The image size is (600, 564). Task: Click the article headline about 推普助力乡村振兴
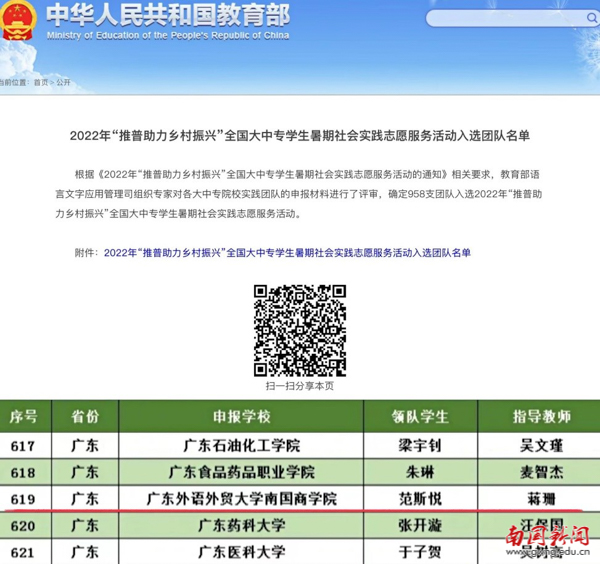[x=300, y=134]
